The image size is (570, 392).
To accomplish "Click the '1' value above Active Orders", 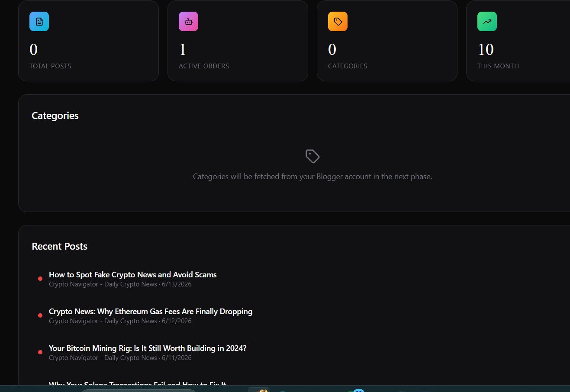I will click(183, 50).
